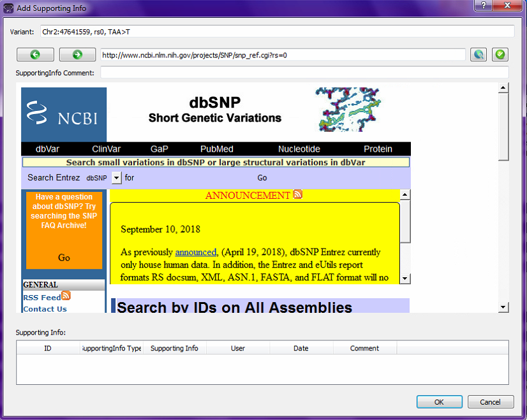The width and height of the screenshot is (527, 420).
Task: Click the SupportingInfo Comment field
Action: tap(304, 73)
